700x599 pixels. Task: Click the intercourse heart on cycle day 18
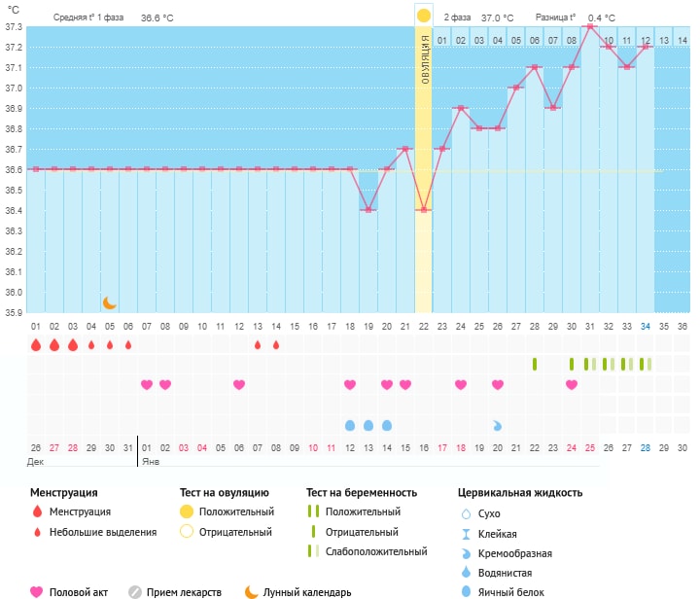[350, 384]
